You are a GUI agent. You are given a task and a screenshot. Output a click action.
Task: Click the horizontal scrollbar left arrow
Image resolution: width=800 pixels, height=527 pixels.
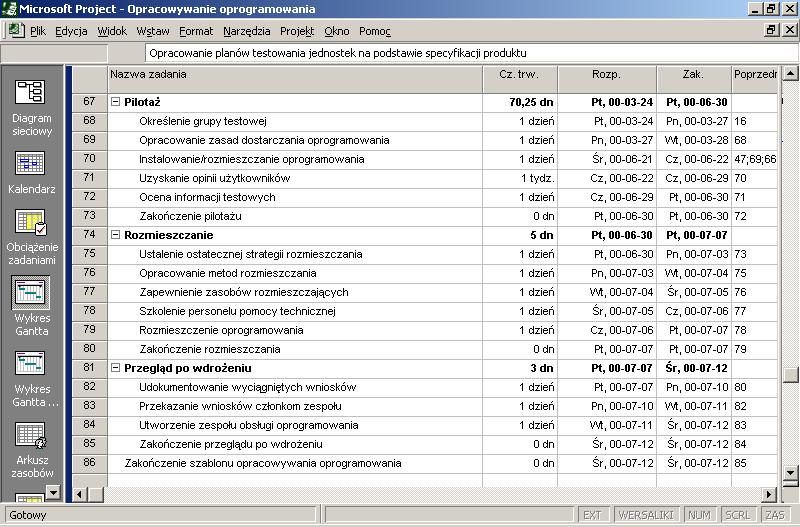point(80,494)
